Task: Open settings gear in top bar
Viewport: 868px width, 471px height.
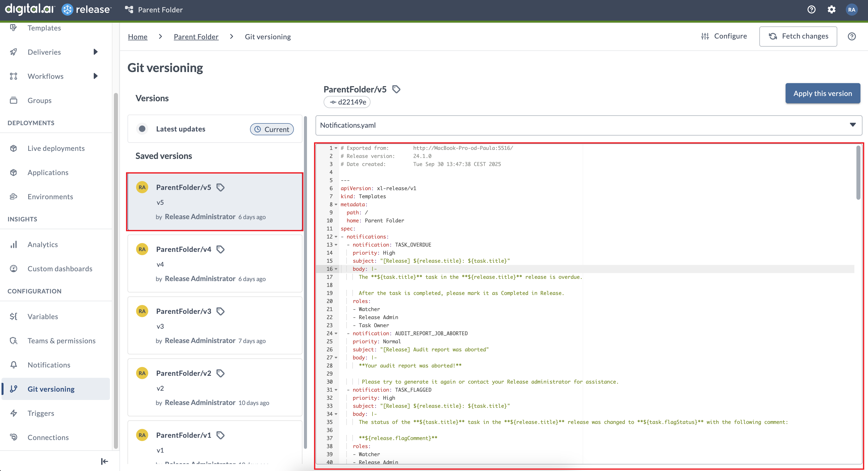Action: tap(831, 9)
